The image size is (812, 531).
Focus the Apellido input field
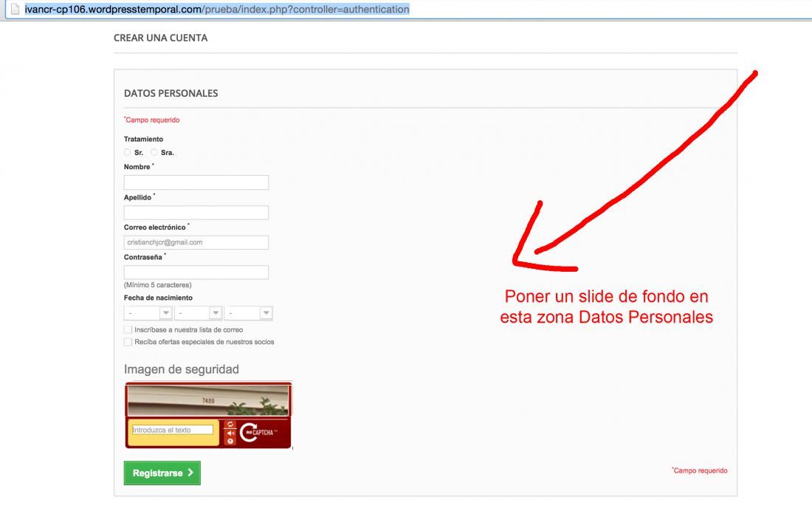[196, 213]
